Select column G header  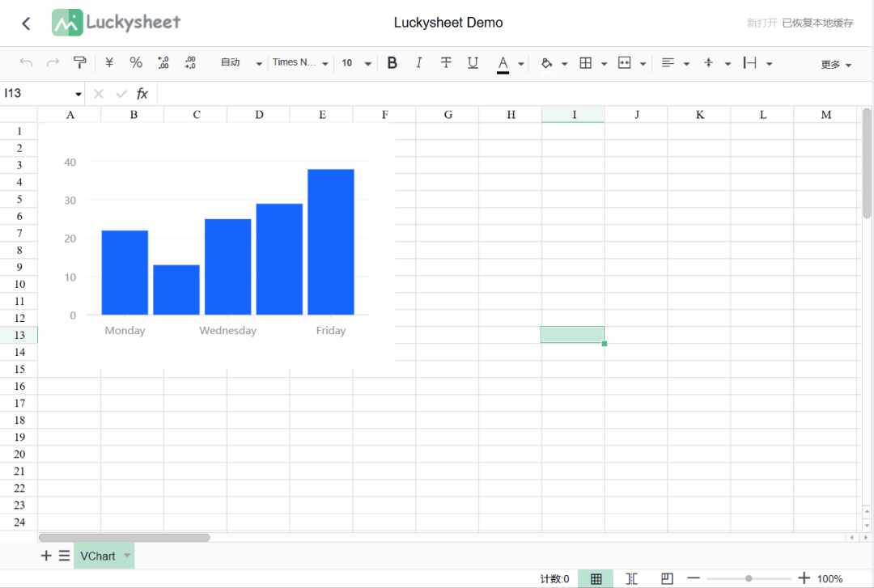448,115
